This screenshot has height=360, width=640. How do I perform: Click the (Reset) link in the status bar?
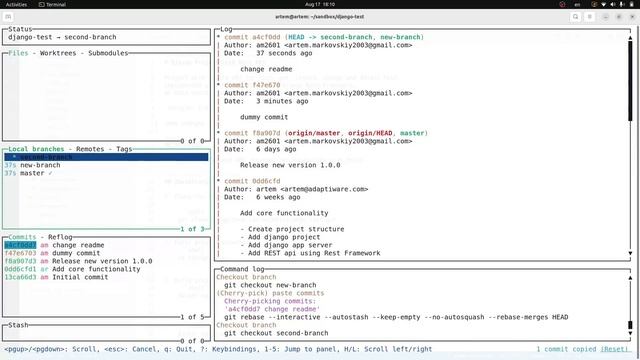coord(615,349)
